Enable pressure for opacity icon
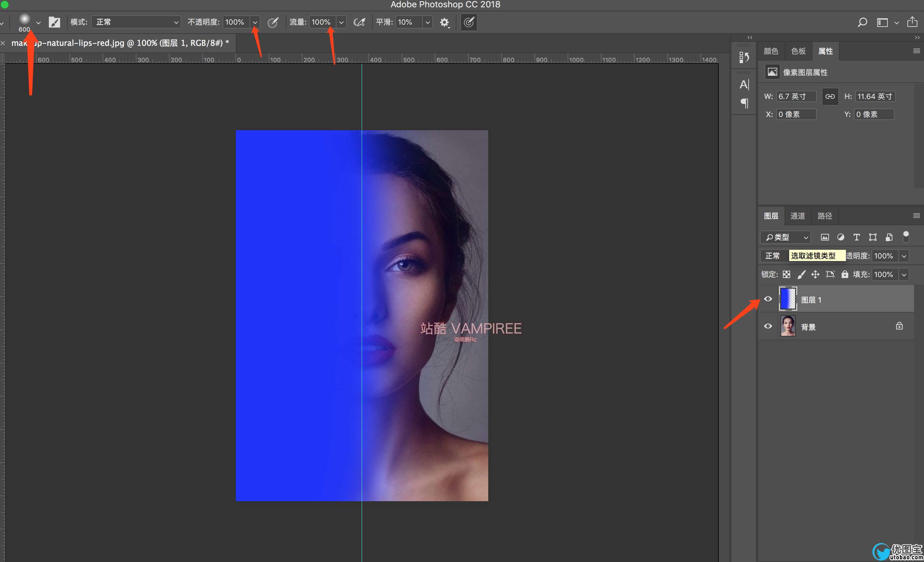 273,23
